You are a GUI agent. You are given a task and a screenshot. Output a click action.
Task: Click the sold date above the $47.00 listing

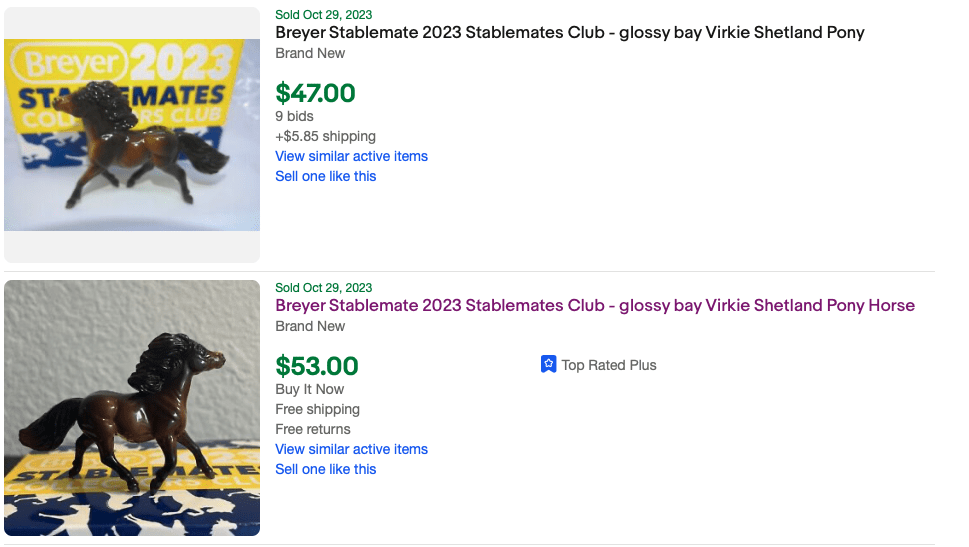pyautogui.click(x=323, y=14)
